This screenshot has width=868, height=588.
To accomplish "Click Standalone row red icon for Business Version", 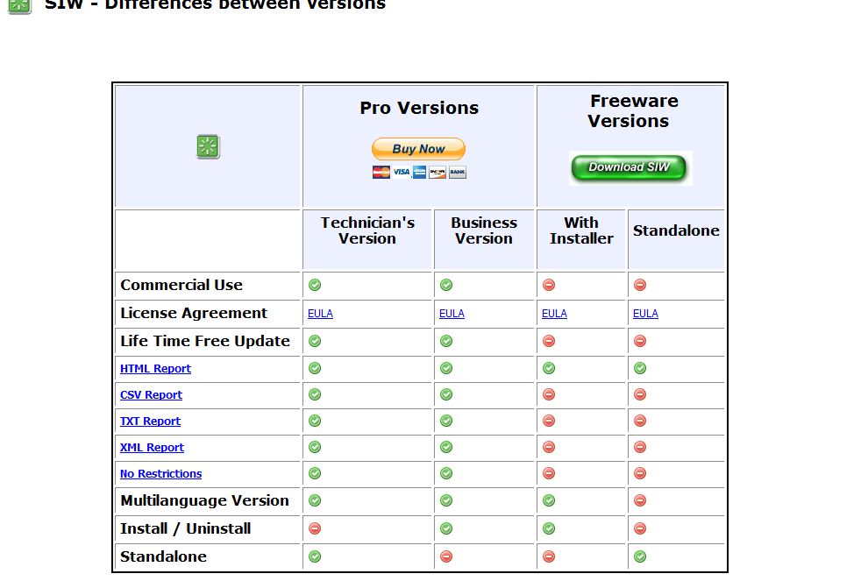I will coord(446,556).
